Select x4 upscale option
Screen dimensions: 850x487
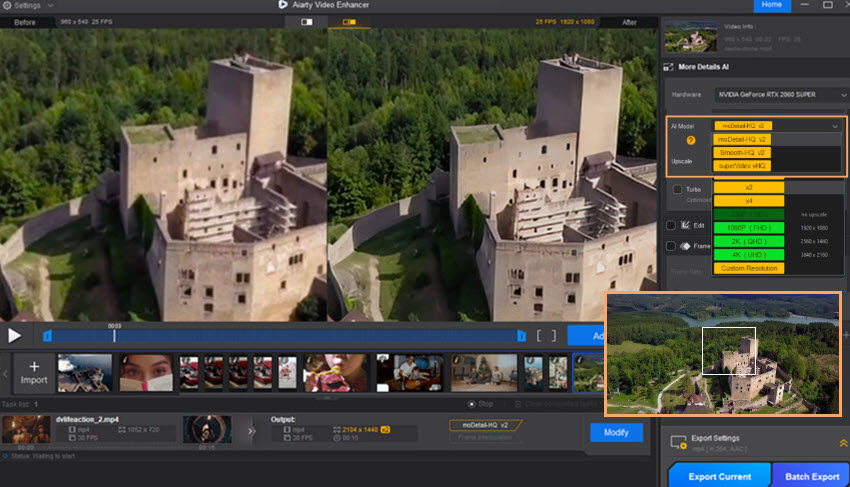tap(749, 201)
